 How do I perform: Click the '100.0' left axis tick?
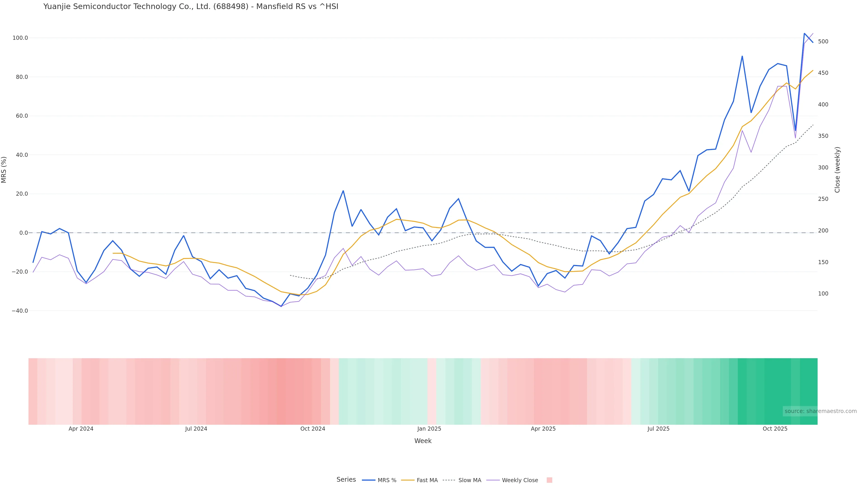[20, 38]
